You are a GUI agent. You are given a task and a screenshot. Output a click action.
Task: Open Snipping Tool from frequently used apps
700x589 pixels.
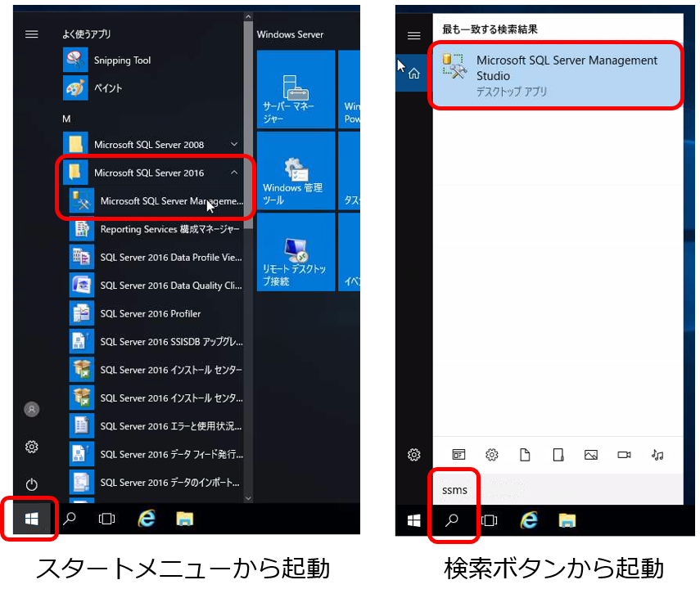pos(121,61)
